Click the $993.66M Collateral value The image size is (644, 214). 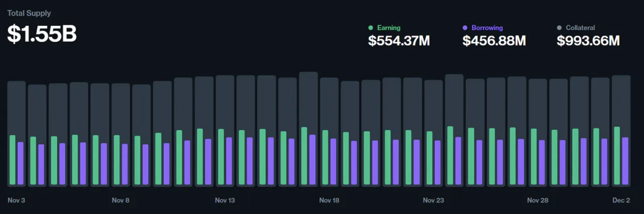588,41
